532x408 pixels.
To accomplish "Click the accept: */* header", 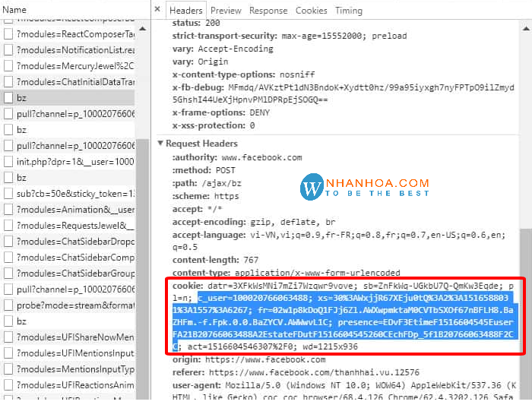I will (197, 209).
